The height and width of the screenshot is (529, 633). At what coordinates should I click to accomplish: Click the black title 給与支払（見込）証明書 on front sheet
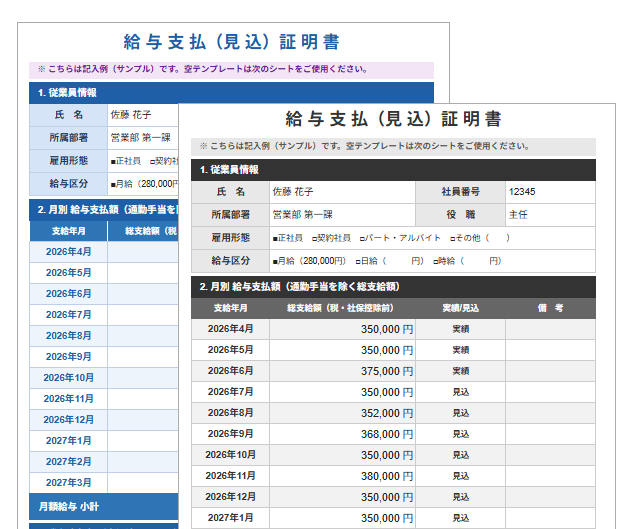point(393,119)
